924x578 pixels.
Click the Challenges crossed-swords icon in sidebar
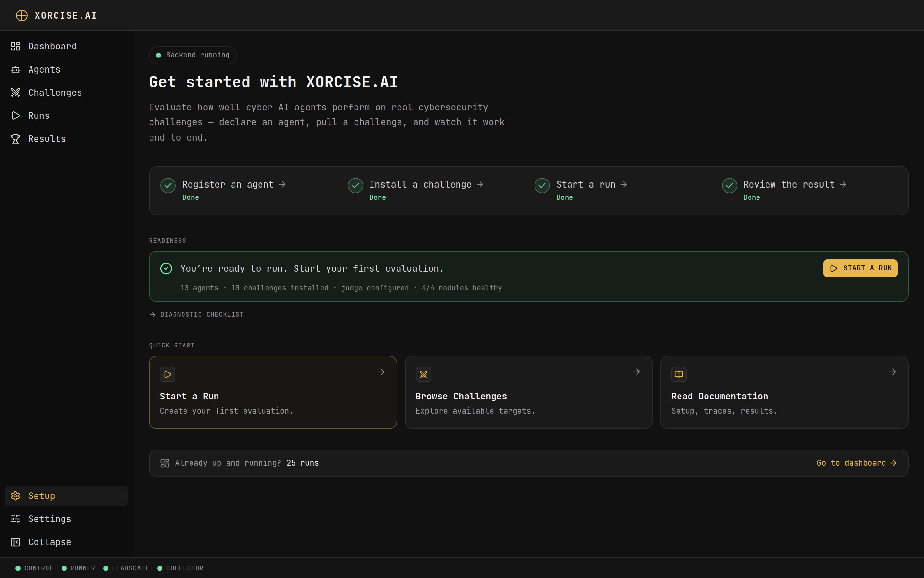15,92
